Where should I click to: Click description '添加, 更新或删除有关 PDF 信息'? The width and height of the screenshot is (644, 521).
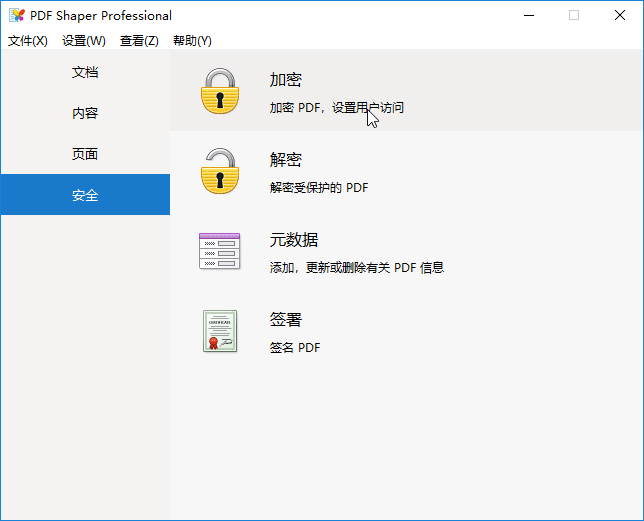coord(357,268)
